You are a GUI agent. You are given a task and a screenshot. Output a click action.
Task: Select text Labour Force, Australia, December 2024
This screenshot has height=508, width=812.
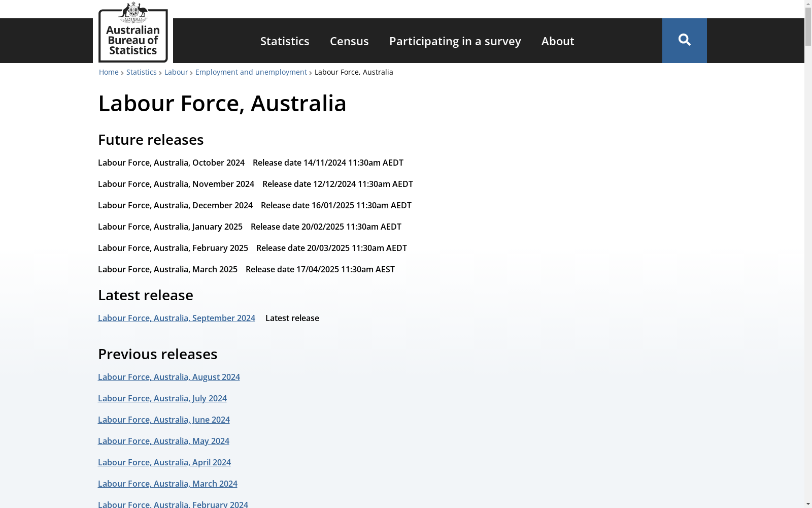(175, 205)
